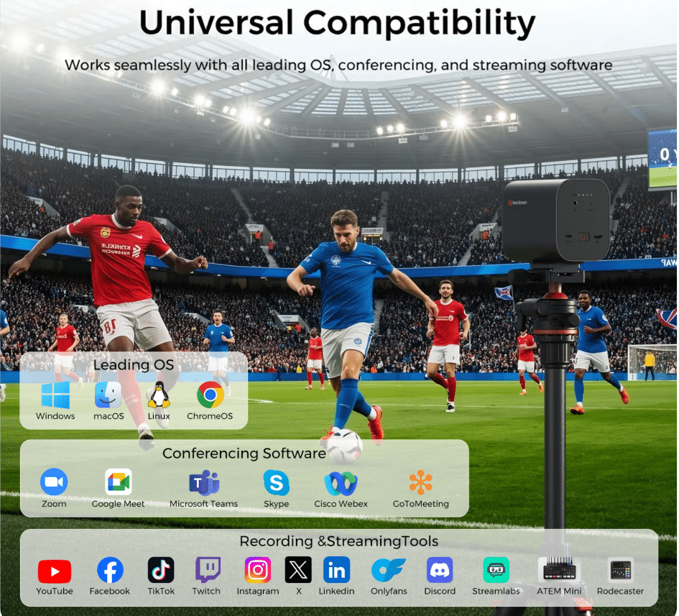
Task: Select the Google Meet icon
Action: tap(118, 482)
